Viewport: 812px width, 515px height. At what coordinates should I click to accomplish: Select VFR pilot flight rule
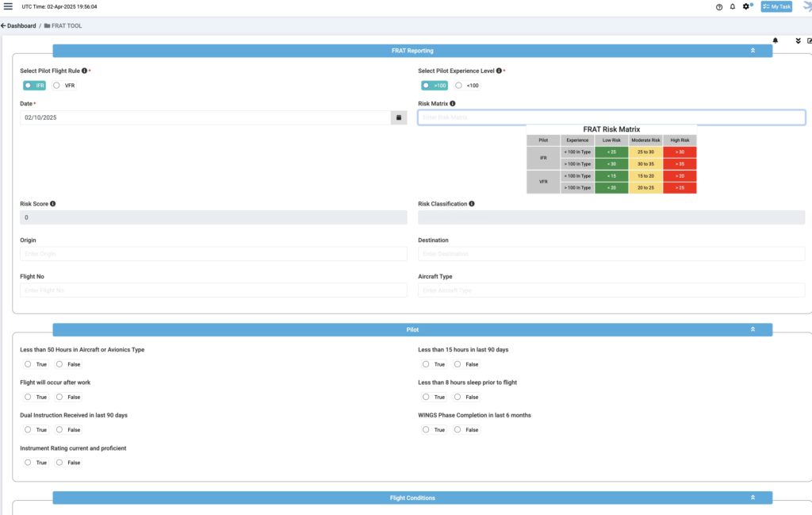coord(57,86)
